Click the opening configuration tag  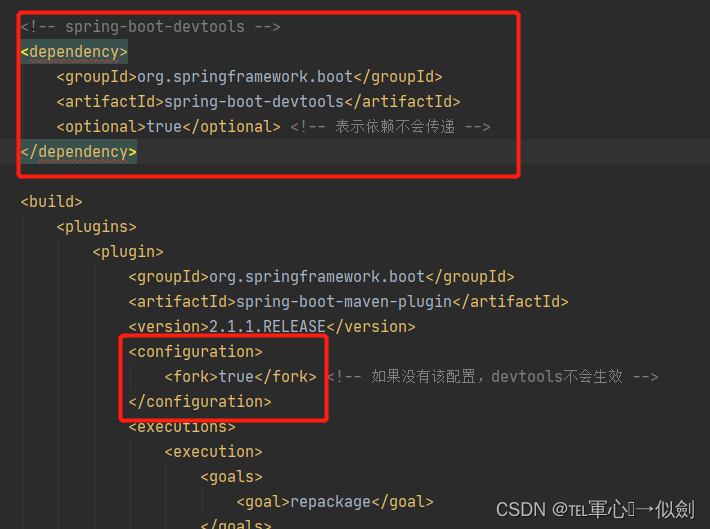[x=196, y=352]
